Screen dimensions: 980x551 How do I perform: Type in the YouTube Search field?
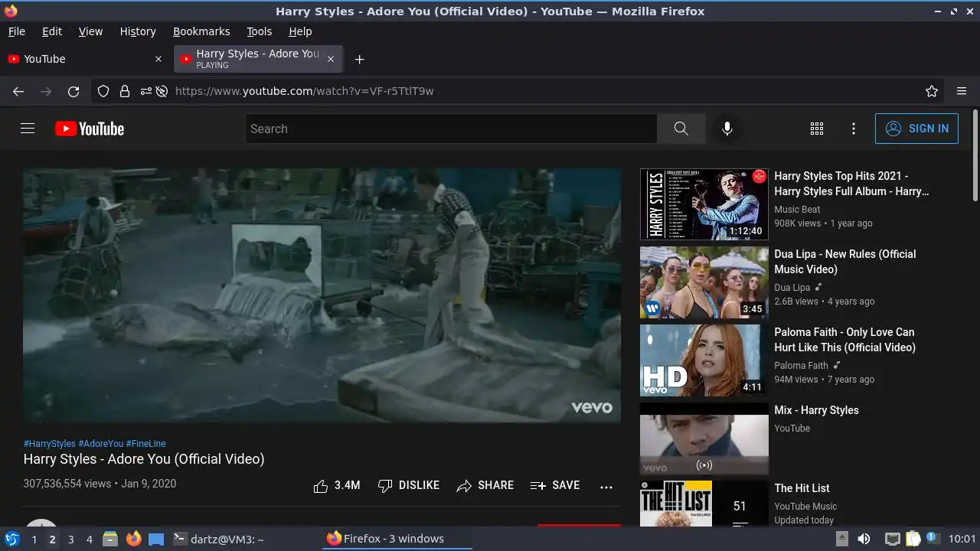tap(451, 129)
